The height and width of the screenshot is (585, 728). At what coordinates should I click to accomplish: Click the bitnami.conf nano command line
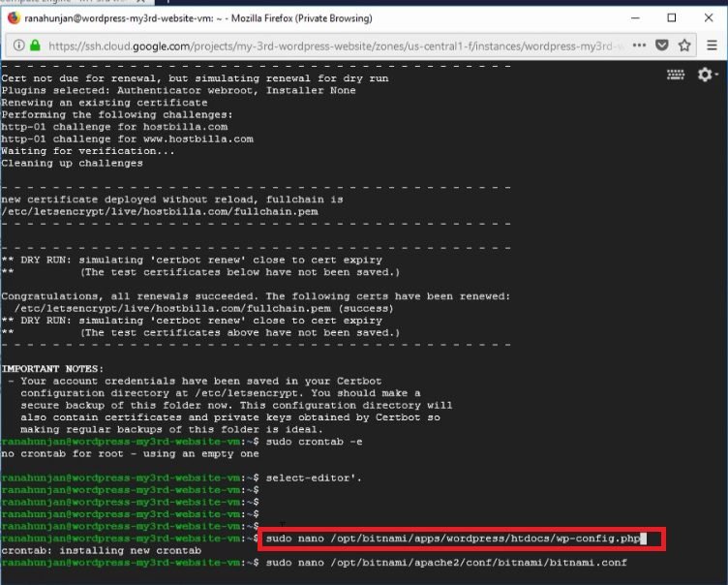click(446, 563)
